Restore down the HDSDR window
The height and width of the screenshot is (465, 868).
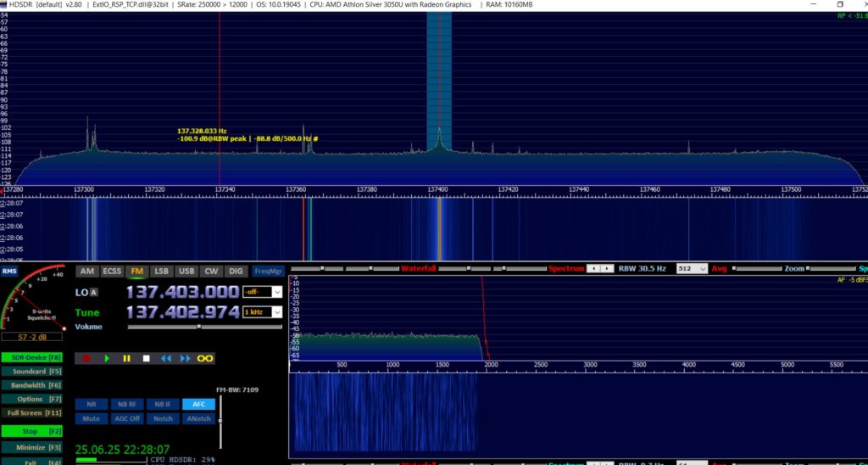coord(840,4)
